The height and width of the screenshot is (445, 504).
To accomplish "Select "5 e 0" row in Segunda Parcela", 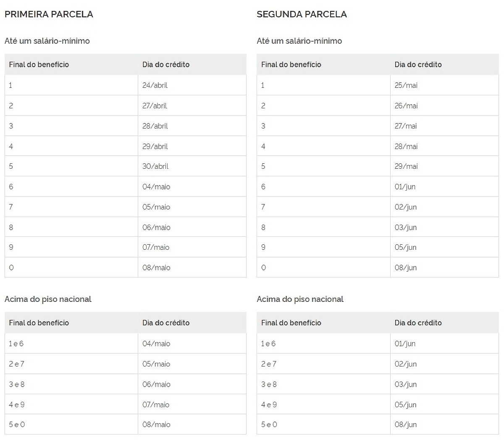I will click(269, 424).
